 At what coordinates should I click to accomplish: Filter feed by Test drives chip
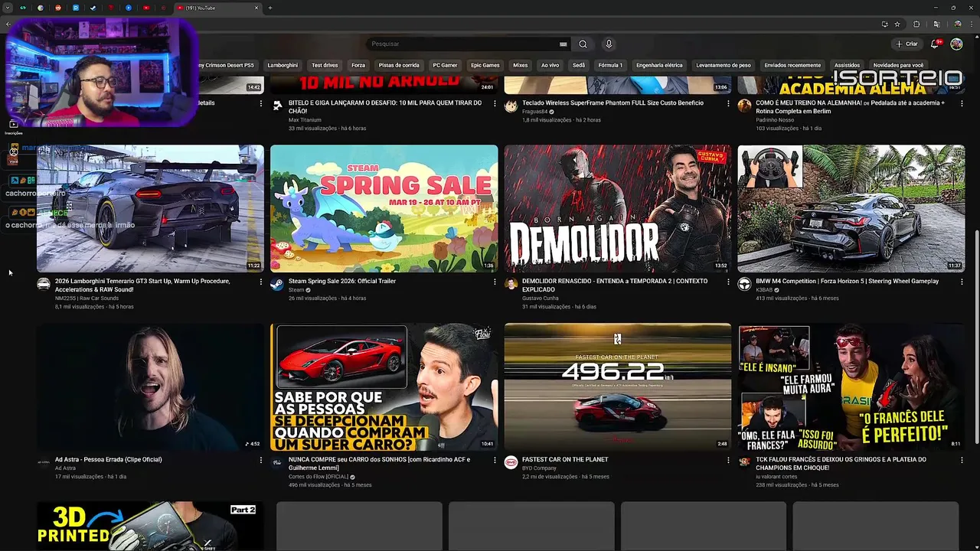[x=325, y=65]
